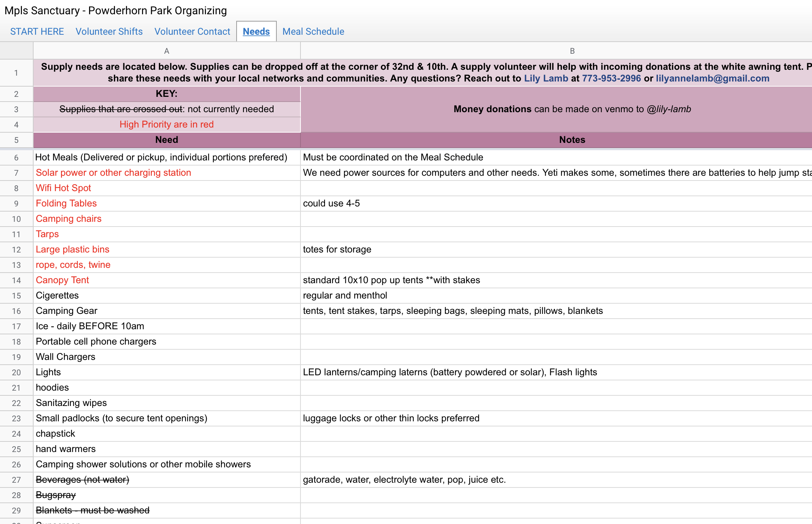This screenshot has width=812, height=524.
Task: Click the Need column heading cell
Action: [167, 140]
